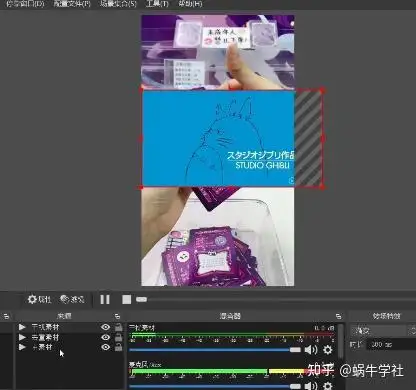Pause the media source playback
Viewport: 416px width, 390px height.
[105, 299]
